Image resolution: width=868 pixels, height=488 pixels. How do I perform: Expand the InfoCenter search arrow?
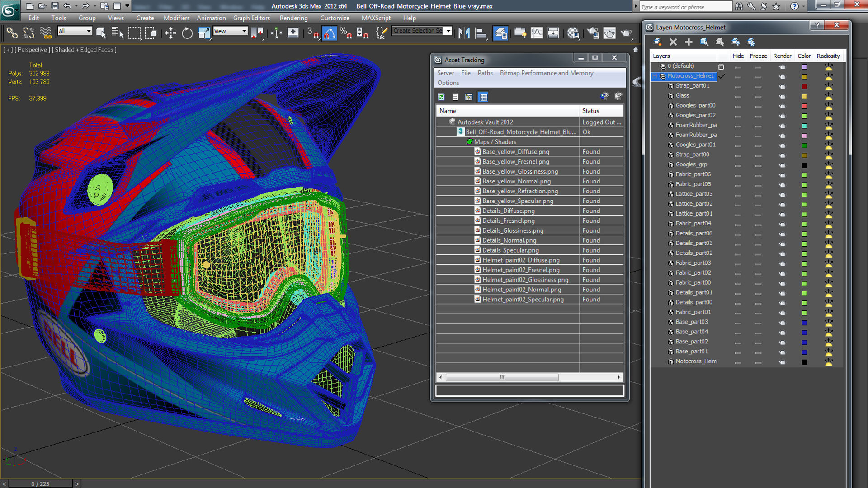635,6
